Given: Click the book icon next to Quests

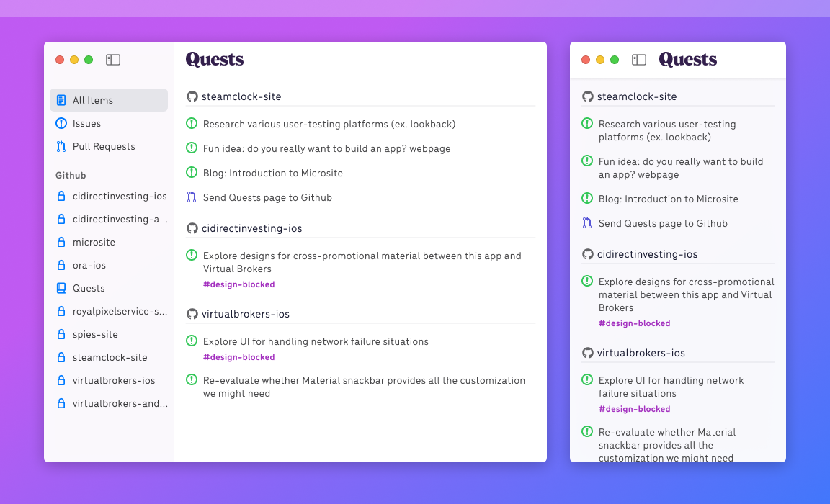Looking at the screenshot, I should (x=61, y=288).
